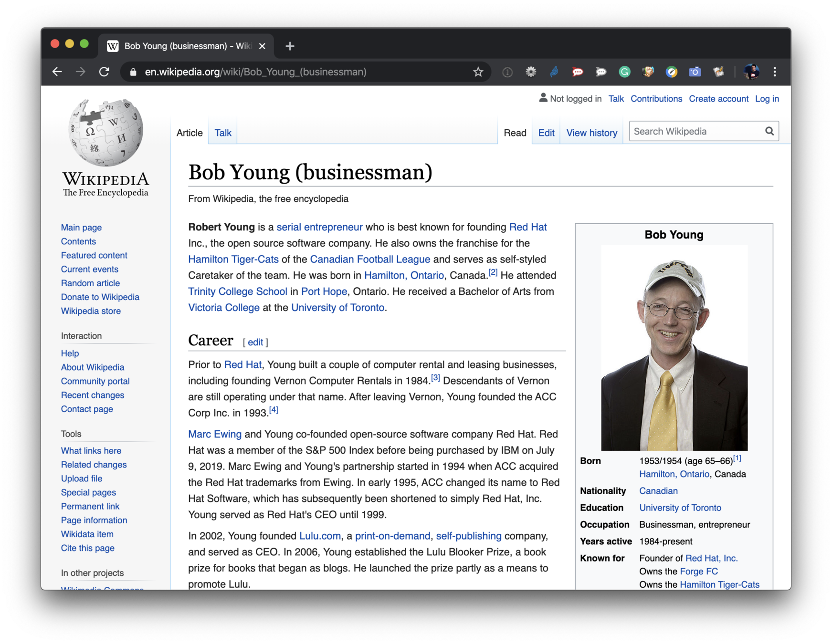
Task: Open the Marc Ewing link
Action: 215,434
